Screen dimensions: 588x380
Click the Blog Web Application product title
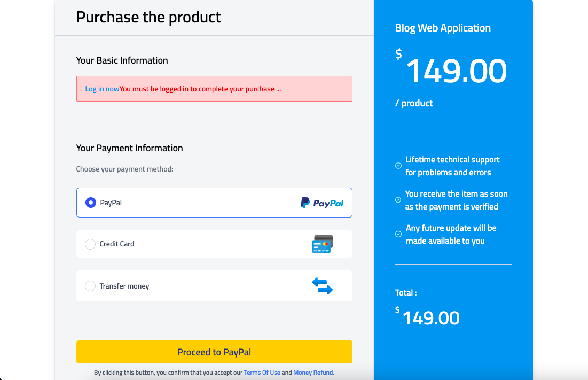(443, 28)
